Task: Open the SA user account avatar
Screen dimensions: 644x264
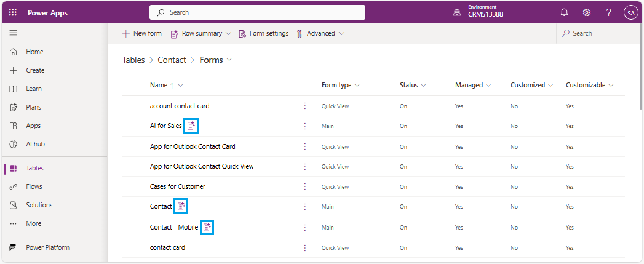Action: point(630,12)
